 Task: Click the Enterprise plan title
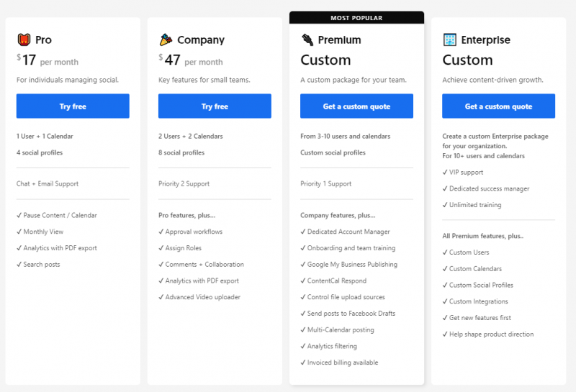[x=485, y=40]
